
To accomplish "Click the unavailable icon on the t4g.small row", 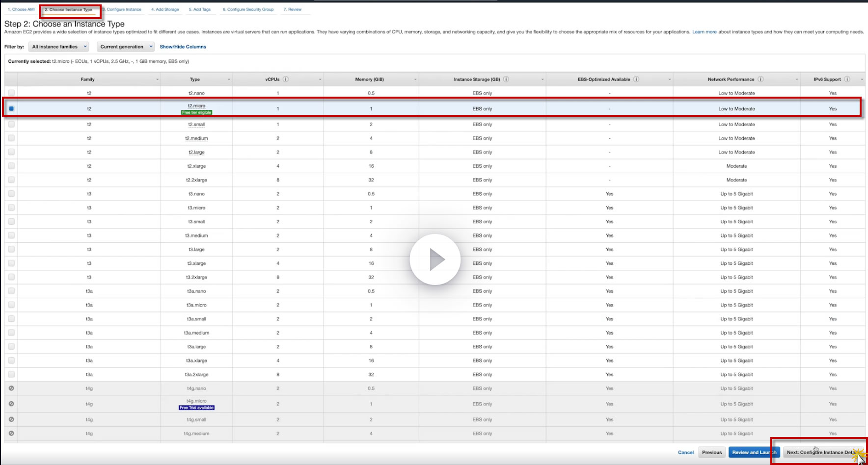I will point(11,419).
